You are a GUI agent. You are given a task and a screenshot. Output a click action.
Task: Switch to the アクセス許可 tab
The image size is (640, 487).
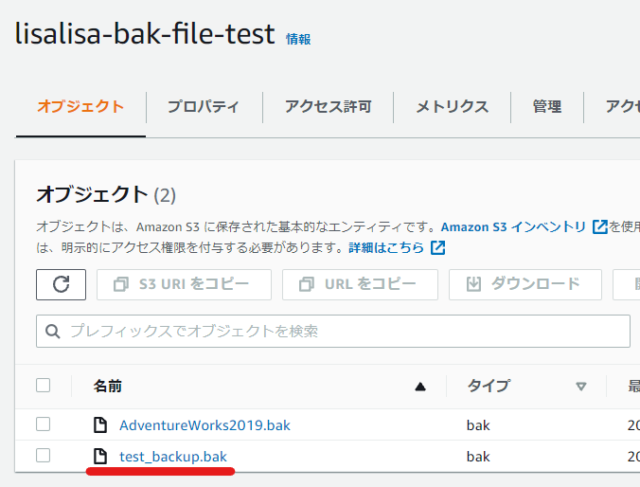point(328,107)
